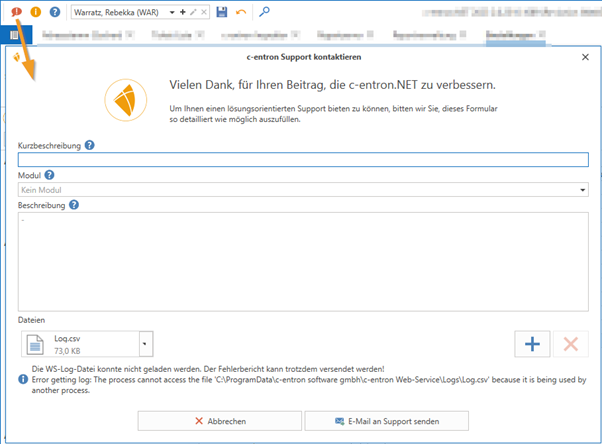Click the orange info icon in toolbar
The height and width of the screenshot is (444, 602).
click(35, 12)
